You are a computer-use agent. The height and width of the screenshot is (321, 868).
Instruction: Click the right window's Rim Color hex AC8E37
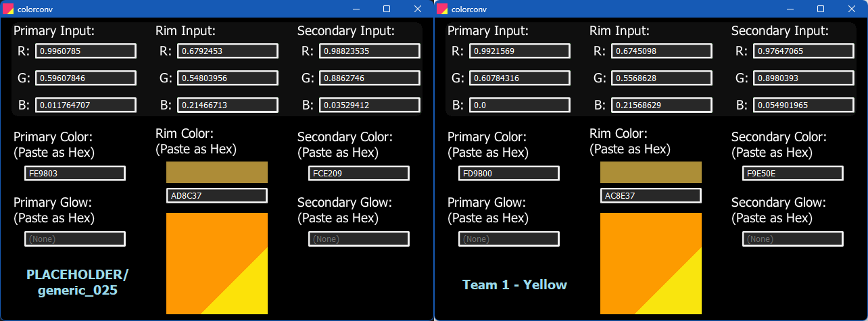(651, 196)
